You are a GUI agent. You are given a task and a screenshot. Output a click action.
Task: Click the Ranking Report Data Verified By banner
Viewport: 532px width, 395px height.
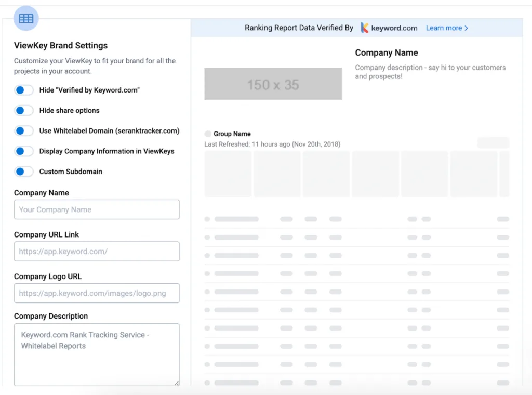coord(299,28)
